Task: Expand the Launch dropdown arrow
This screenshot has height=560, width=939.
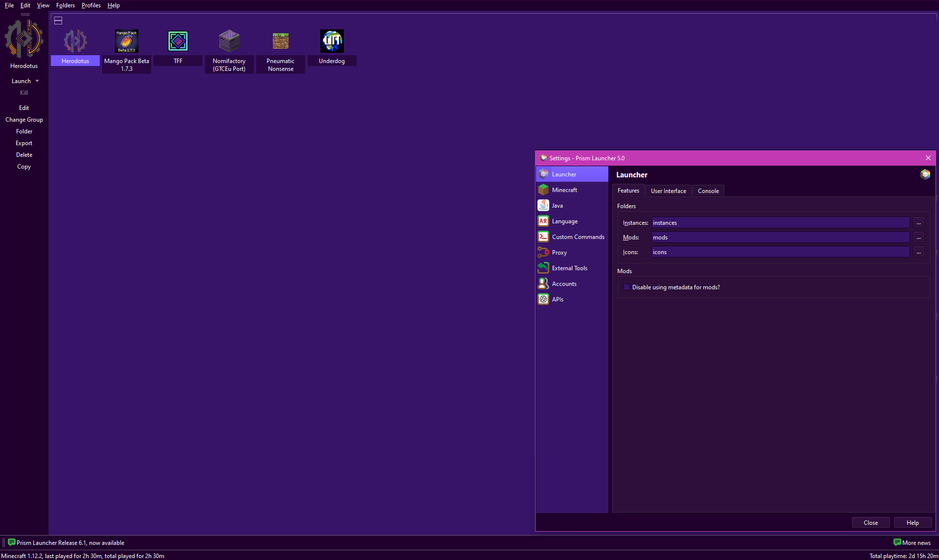Action: [37, 81]
